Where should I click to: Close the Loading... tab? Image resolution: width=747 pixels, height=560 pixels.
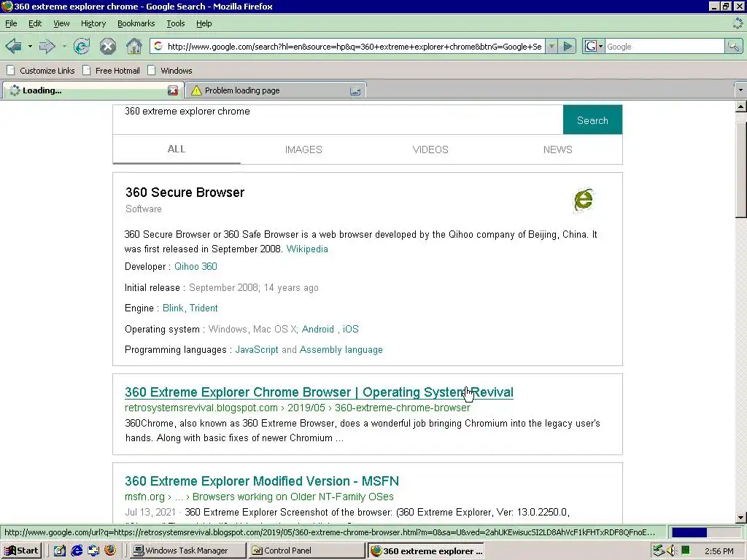(x=173, y=90)
